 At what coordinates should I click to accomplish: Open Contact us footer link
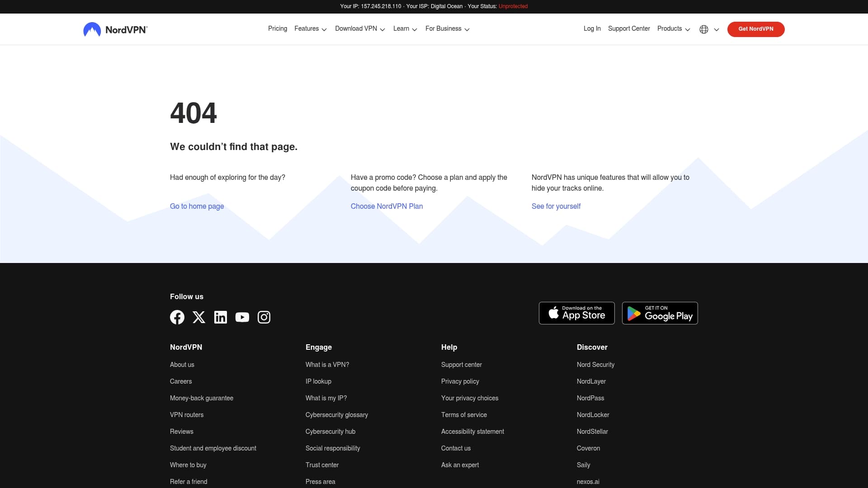[x=456, y=448]
